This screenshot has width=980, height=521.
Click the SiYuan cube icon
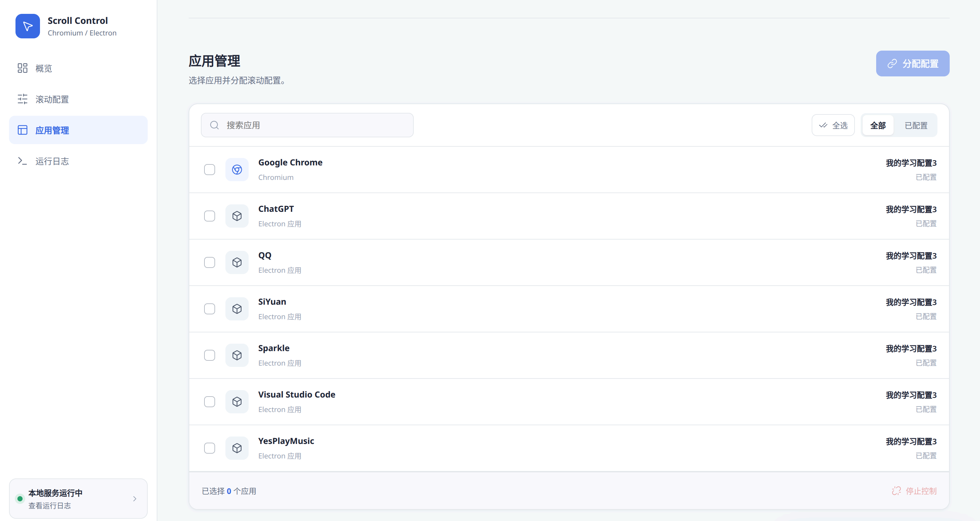click(x=237, y=309)
